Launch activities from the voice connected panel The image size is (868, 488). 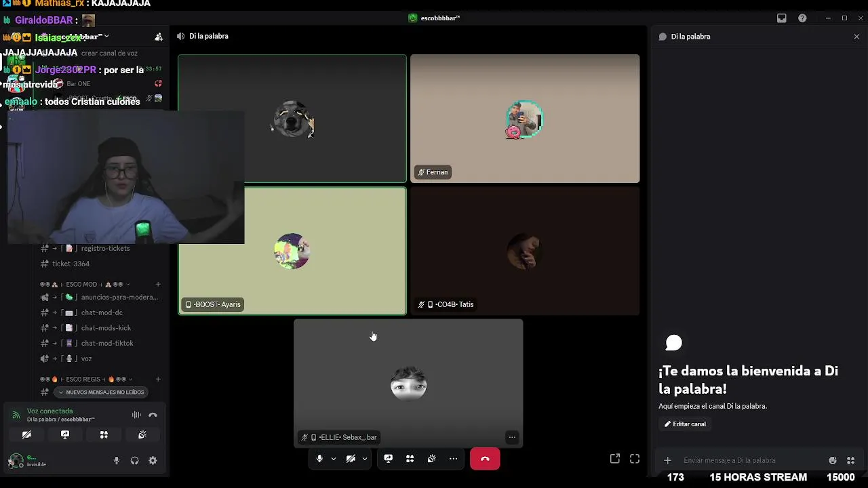[104, 435]
